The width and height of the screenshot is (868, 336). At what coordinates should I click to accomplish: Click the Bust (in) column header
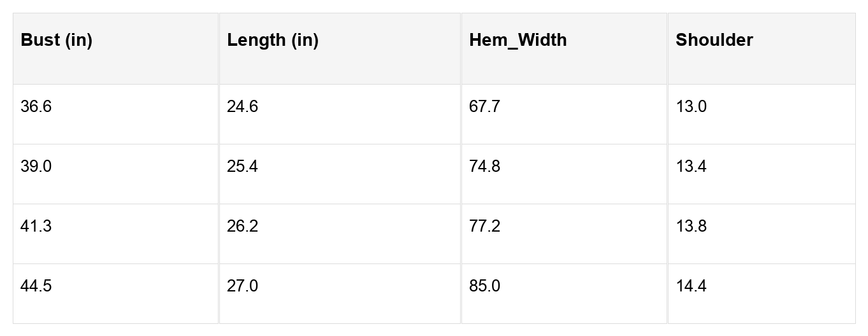[x=116, y=48]
